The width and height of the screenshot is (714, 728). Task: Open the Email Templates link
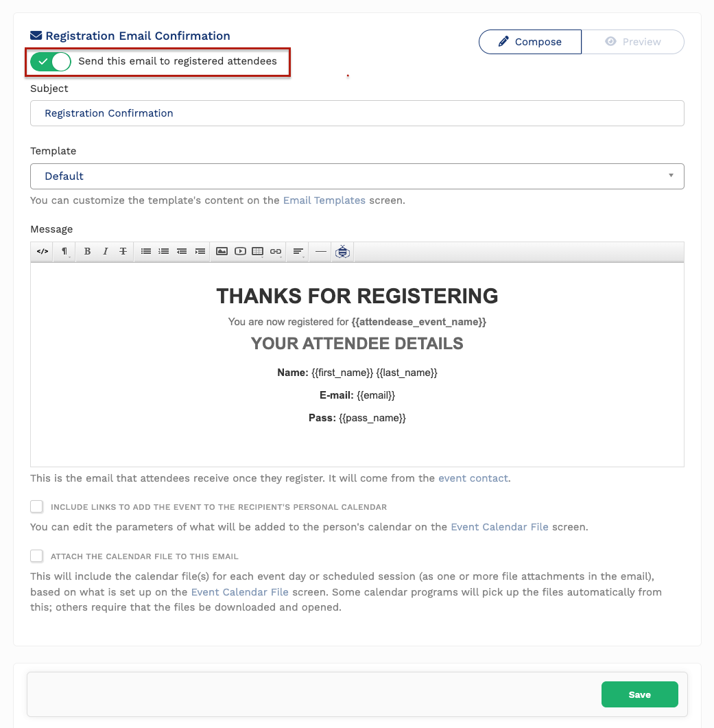click(x=324, y=200)
